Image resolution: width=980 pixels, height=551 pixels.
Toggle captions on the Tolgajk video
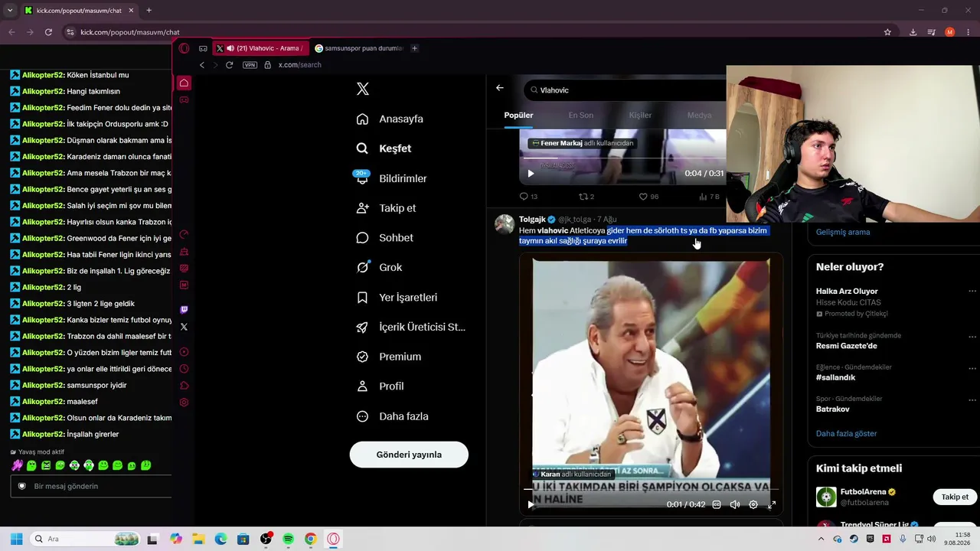[717, 504]
